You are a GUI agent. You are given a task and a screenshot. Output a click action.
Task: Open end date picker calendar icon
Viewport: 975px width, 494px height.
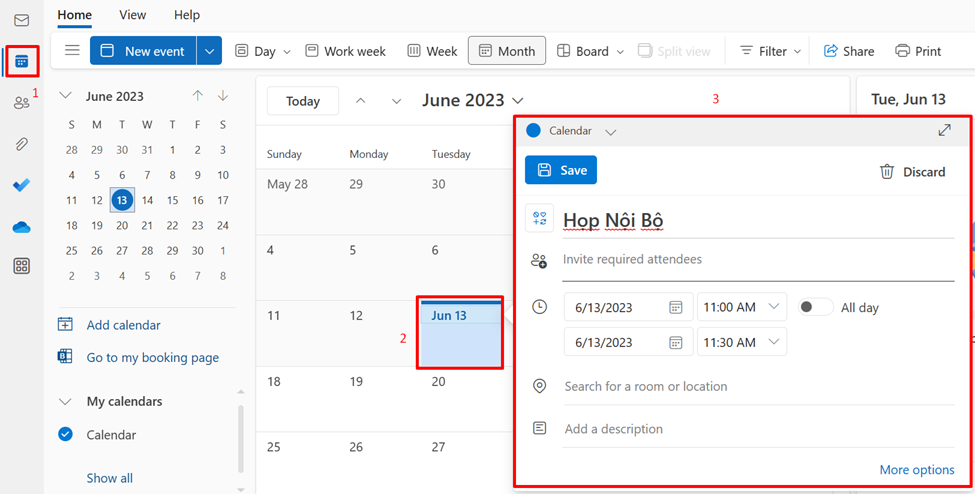[675, 342]
